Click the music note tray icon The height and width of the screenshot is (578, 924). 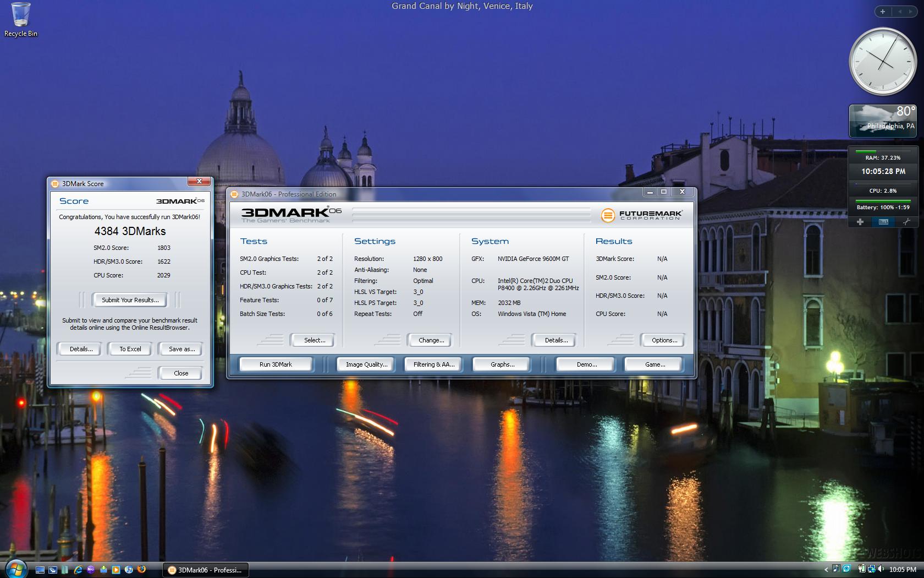pos(837,568)
